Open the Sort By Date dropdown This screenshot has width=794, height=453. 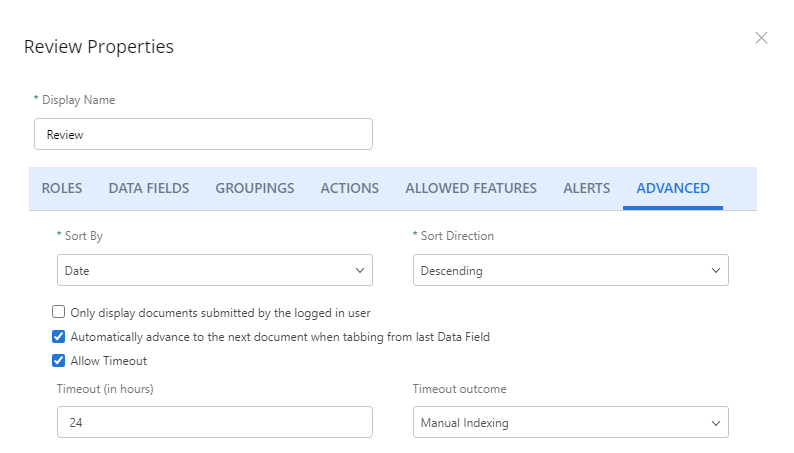click(x=215, y=270)
